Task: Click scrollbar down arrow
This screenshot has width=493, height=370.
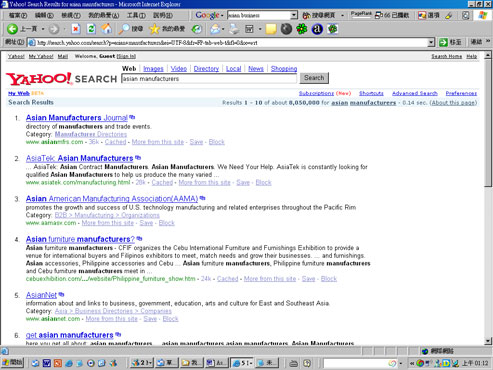Action: point(488,341)
